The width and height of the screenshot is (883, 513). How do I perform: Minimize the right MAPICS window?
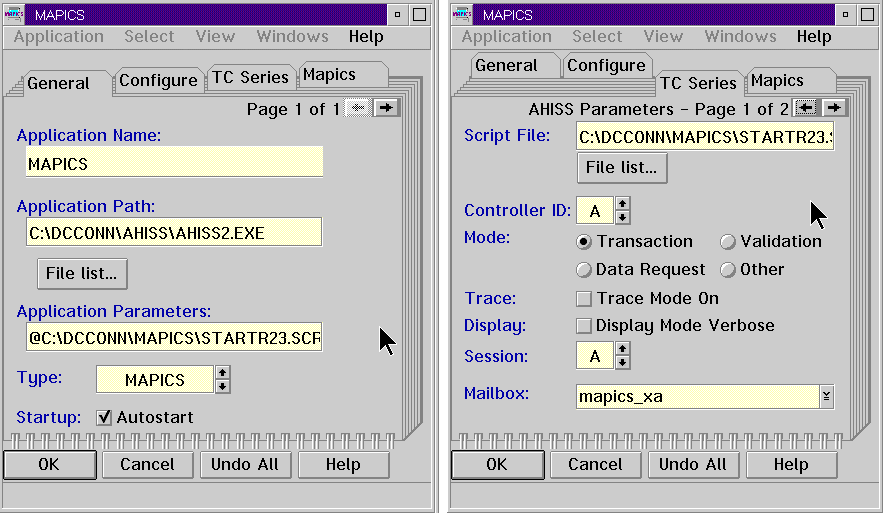click(x=845, y=15)
